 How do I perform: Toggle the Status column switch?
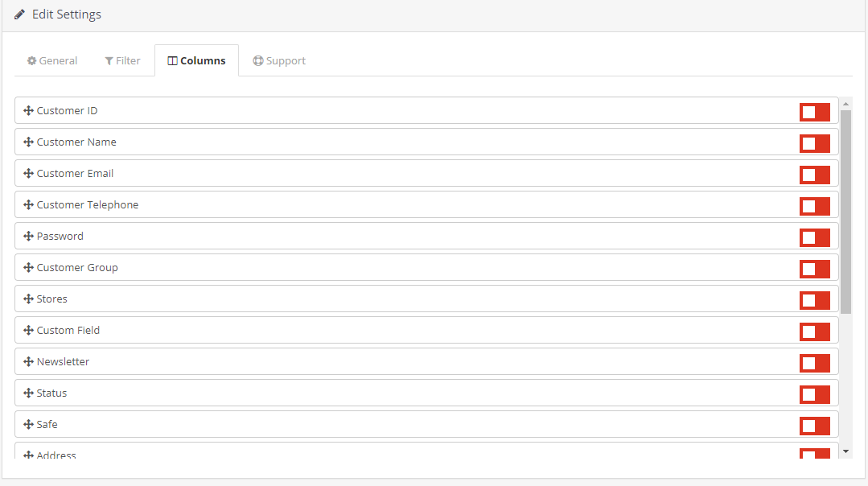pos(815,394)
